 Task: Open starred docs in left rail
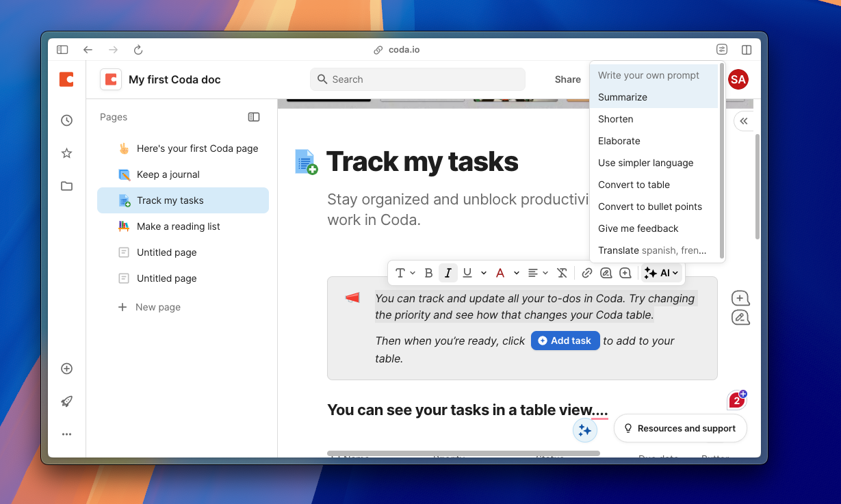(x=66, y=153)
